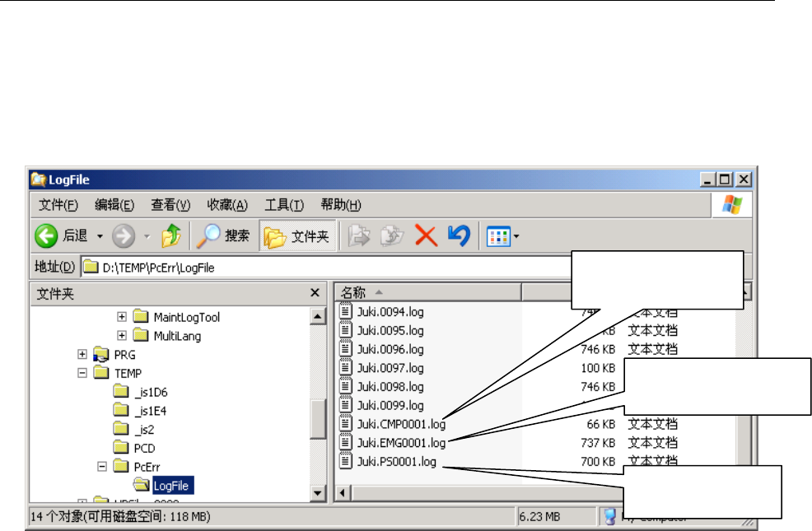
Task: Select the highlighted LogFile folder
Action: [173, 486]
